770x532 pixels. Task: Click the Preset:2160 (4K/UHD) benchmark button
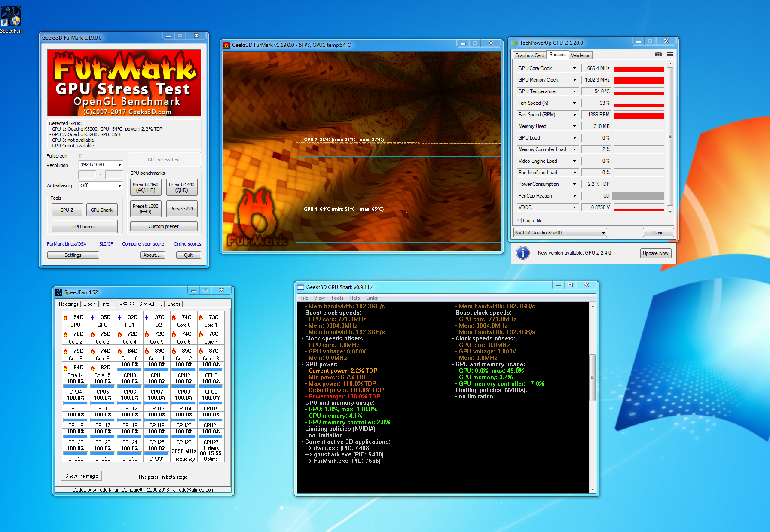pyautogui.click(x=146, y=187)
